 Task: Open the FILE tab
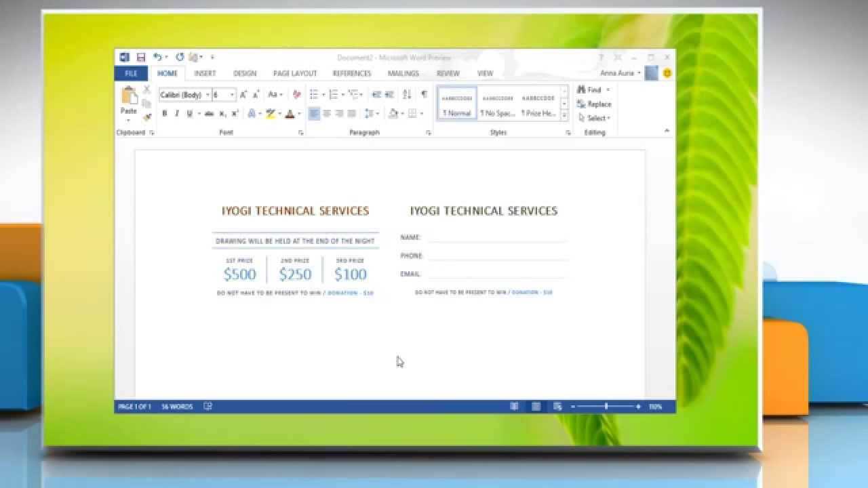pos(132,73)
